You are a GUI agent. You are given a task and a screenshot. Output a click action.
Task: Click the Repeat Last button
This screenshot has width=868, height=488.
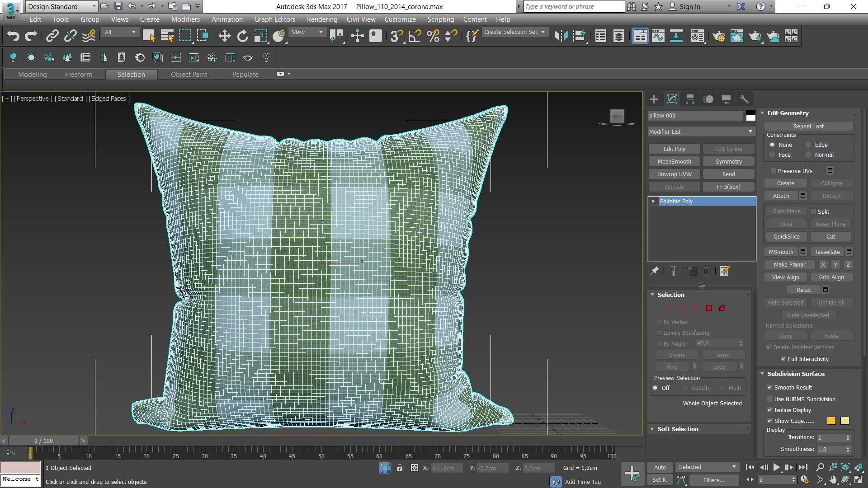tap(808, 126)
